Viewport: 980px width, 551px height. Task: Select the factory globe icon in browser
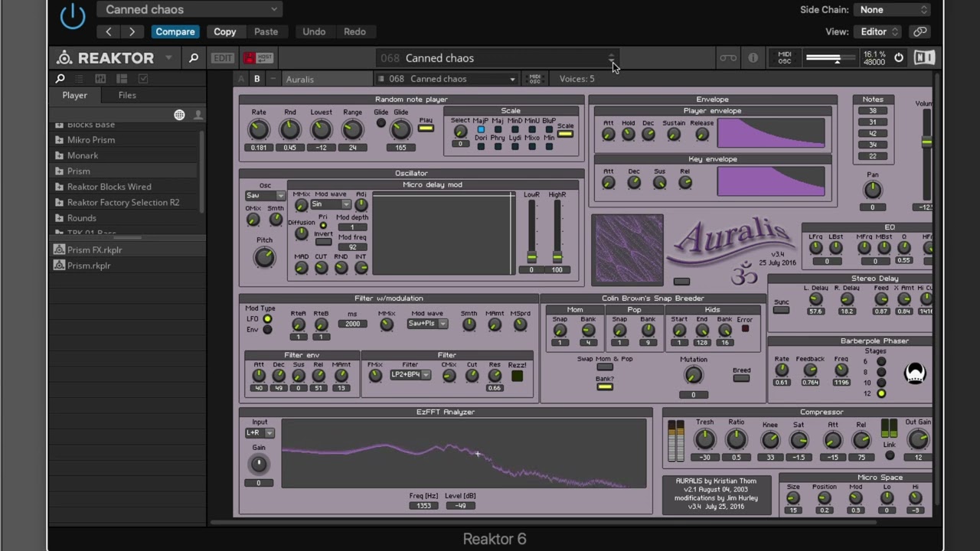click(x=179, y=115)
